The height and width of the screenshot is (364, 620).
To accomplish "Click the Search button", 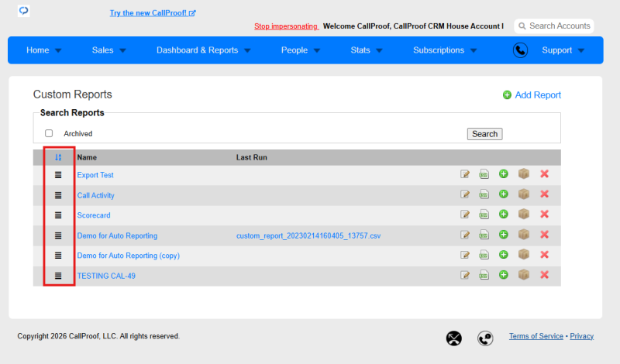I will 485,134.
